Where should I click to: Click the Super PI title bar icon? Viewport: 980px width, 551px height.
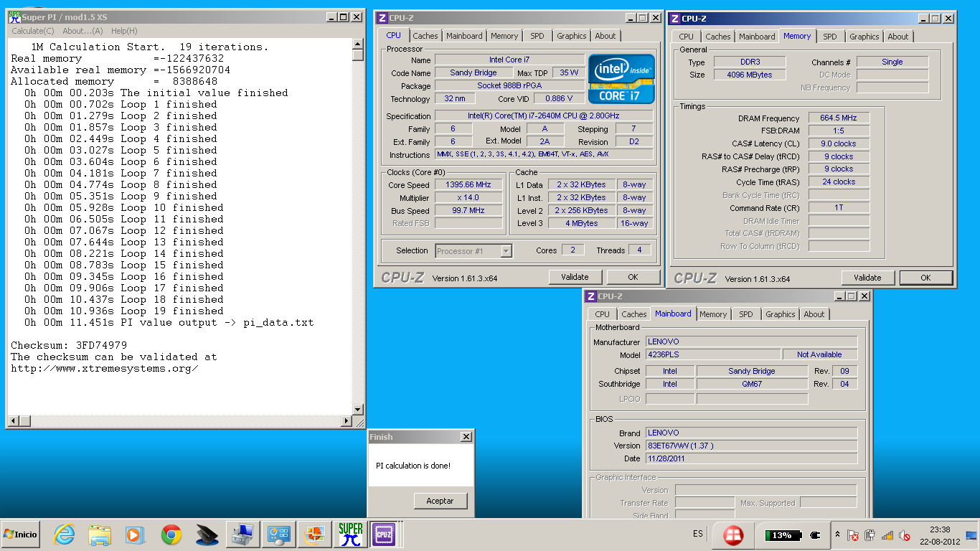click(x=14, y=17)
